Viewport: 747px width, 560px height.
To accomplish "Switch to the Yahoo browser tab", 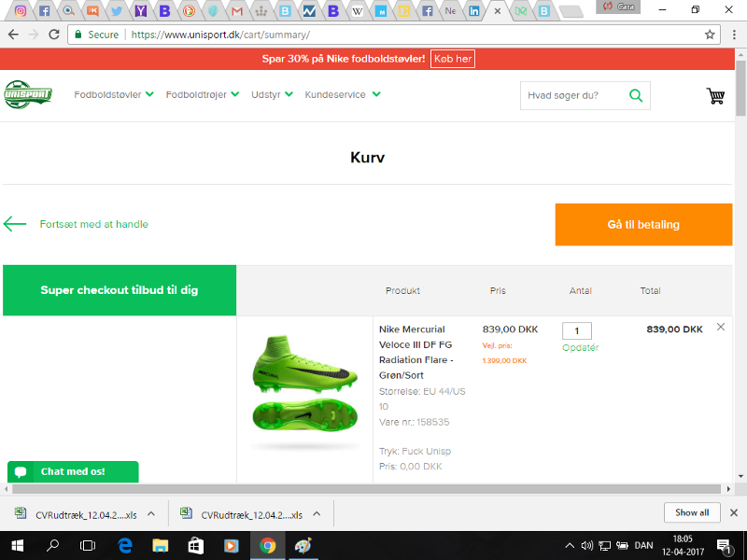I will (x=141, y=10).
